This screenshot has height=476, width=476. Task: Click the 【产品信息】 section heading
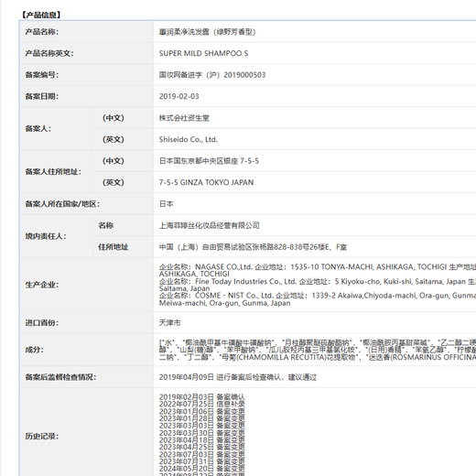(41, 15)
